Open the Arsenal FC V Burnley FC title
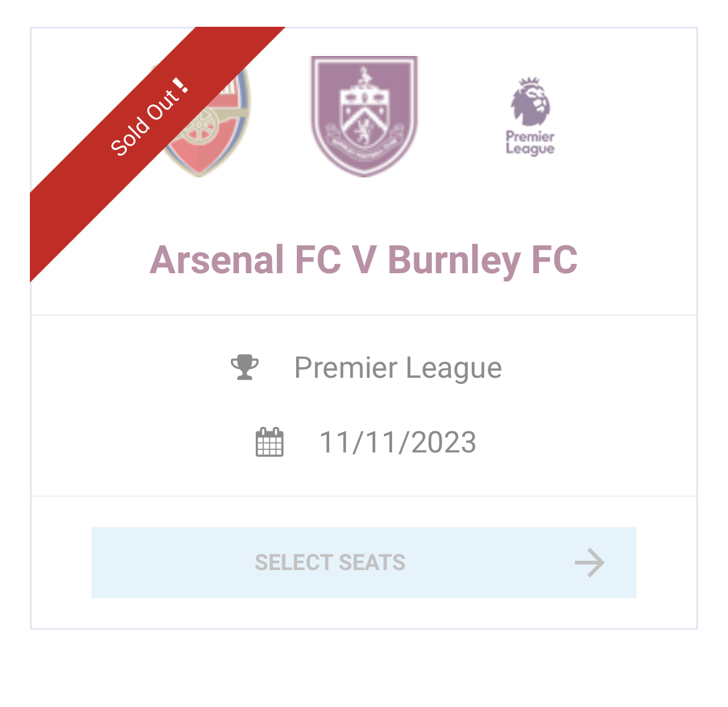This screenshot has height=707, width=728. tap(363, 260)
